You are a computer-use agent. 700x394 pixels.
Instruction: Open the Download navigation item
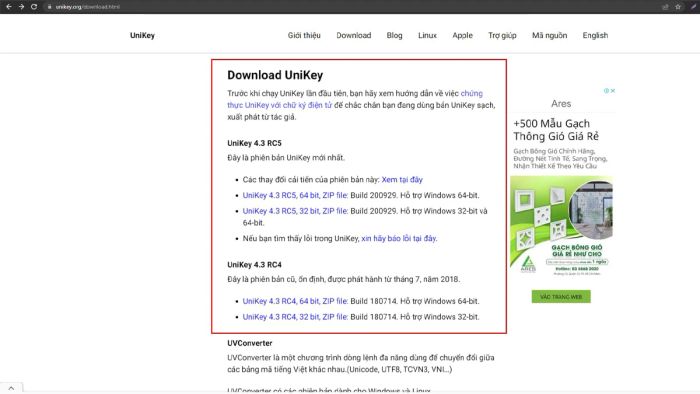click(x=354, y=35)
